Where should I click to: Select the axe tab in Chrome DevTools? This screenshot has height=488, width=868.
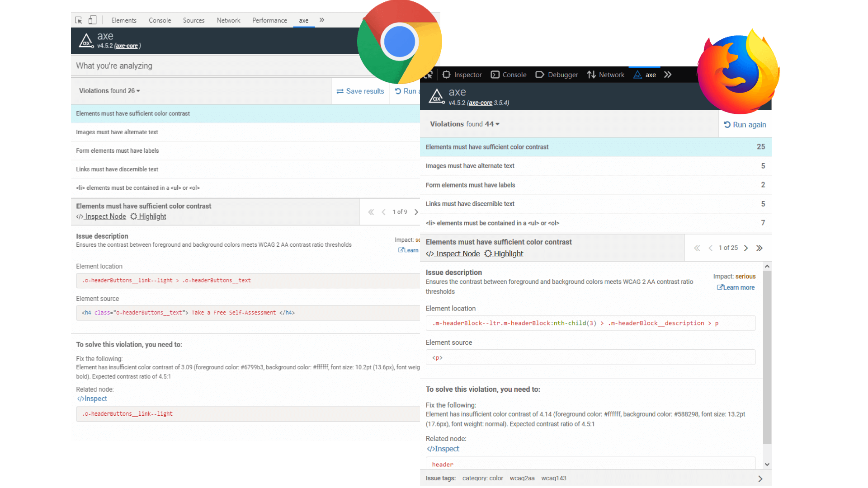(x=304, y=20)
